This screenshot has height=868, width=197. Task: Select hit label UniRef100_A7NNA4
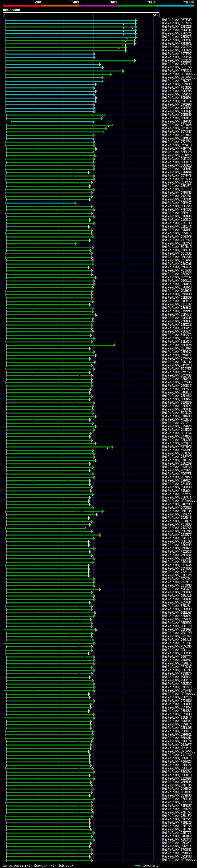pyautogui.click(x=177, y=172)
